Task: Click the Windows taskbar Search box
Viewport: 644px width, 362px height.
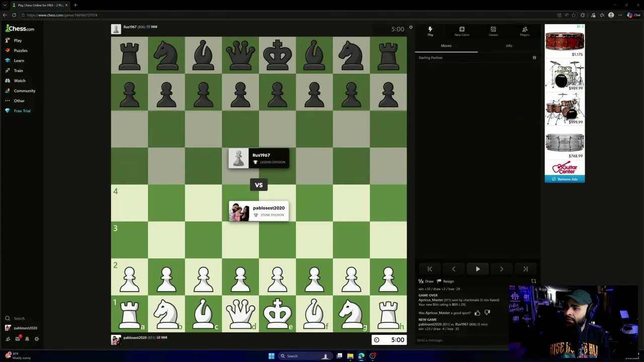Action: click(x=305, y=356)
